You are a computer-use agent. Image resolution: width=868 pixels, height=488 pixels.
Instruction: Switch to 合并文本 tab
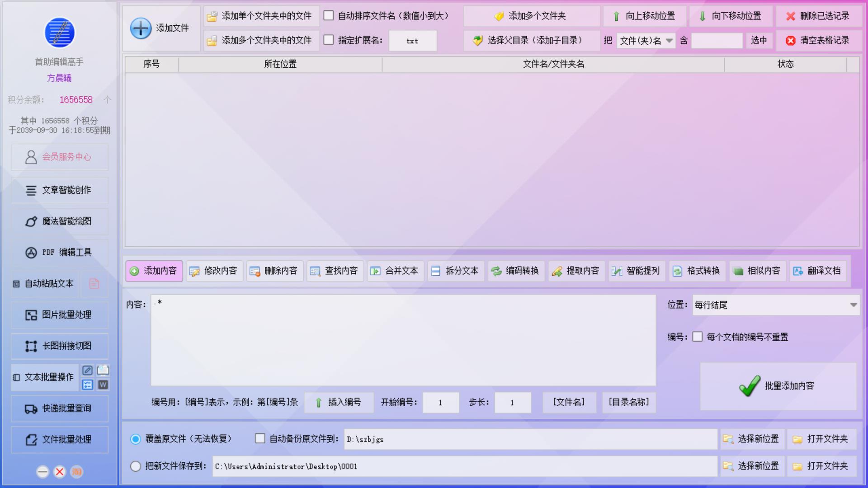pos(396,271)
